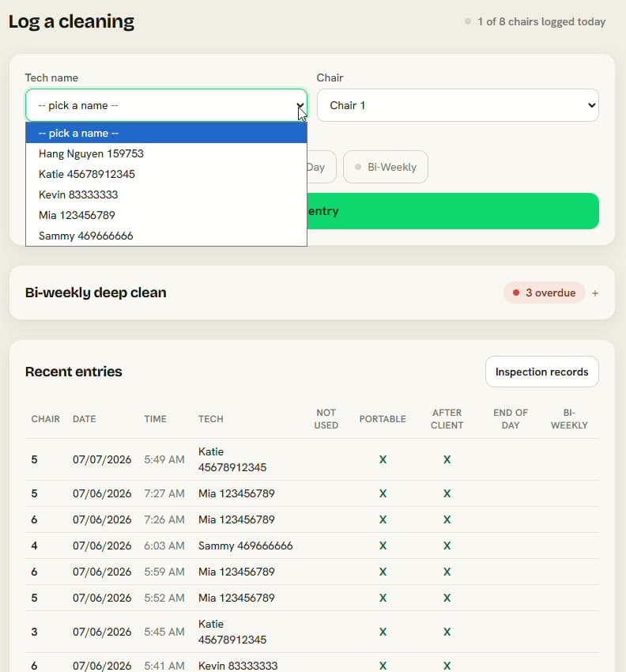This screenshot has height=672, width=626.
Task: Click the AFTER CLIENT column header
Action: pyautogui.click(x=447, y=419)
